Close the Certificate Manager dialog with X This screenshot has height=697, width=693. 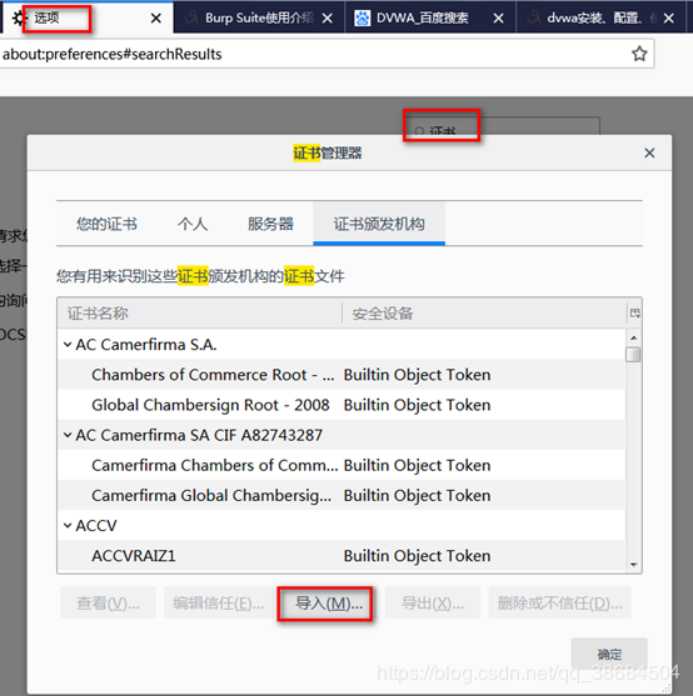coord(649,153)
